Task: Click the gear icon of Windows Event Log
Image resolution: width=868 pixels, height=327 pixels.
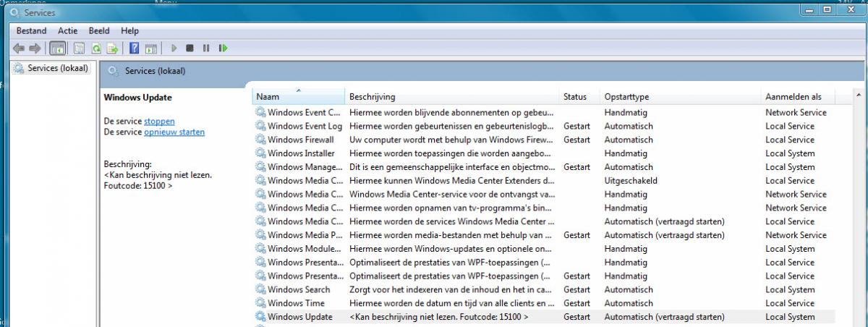Action: coord(260,126)
